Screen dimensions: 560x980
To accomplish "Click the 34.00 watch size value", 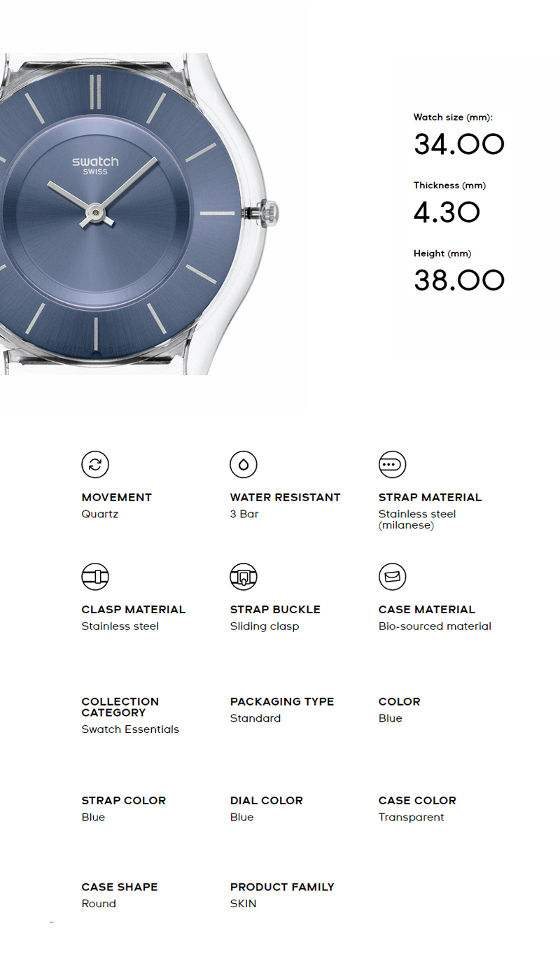I will click(x=459, y=145).
